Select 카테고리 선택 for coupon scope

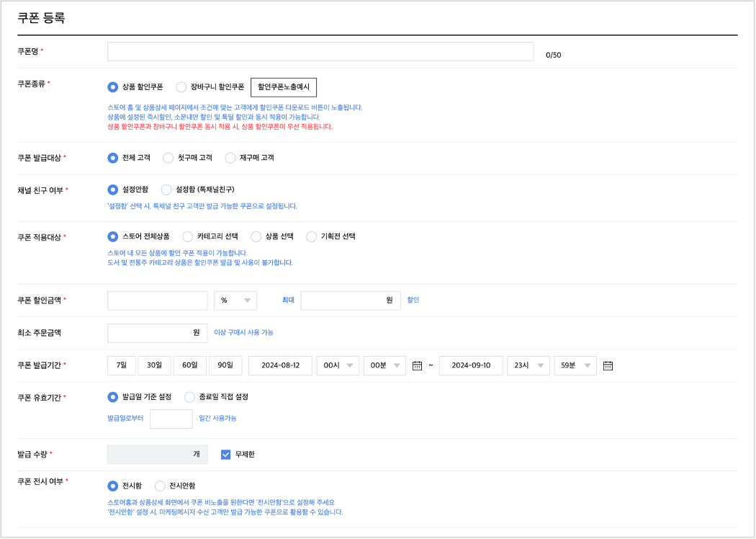coord(188,236)
